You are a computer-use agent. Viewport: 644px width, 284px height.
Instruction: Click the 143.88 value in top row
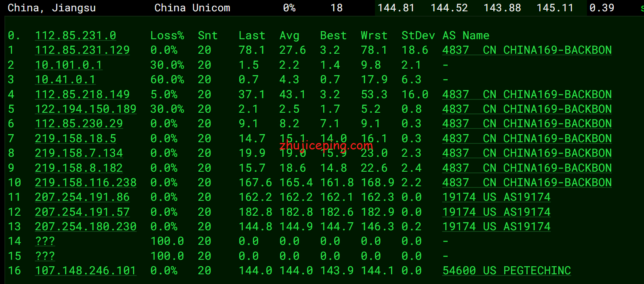pyautogui.click(x=502, y=8)
